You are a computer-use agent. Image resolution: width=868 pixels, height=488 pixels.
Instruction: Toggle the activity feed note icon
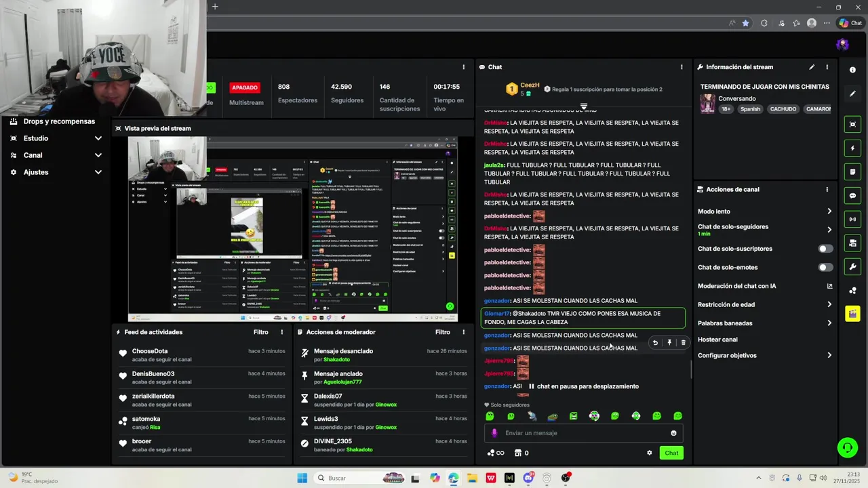[x=852, y=171]
